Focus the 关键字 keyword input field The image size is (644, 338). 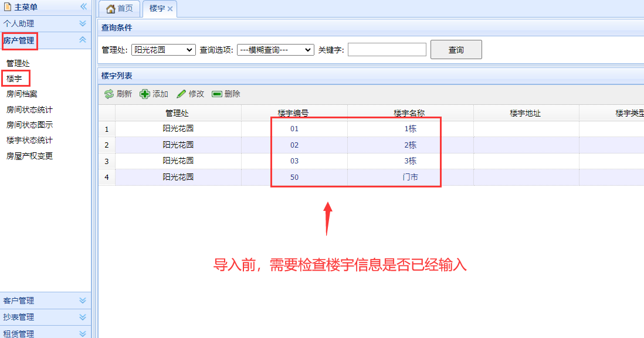point(387,50)
